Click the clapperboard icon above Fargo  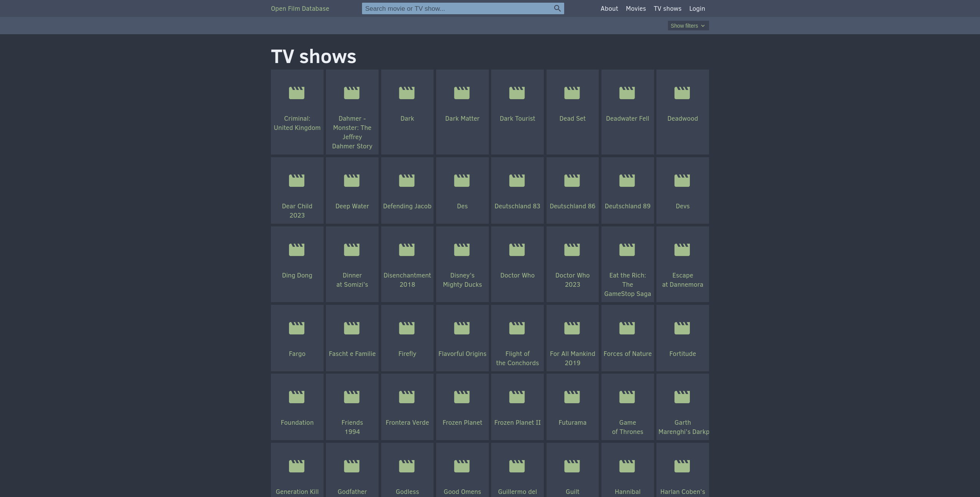click(297, 328)
